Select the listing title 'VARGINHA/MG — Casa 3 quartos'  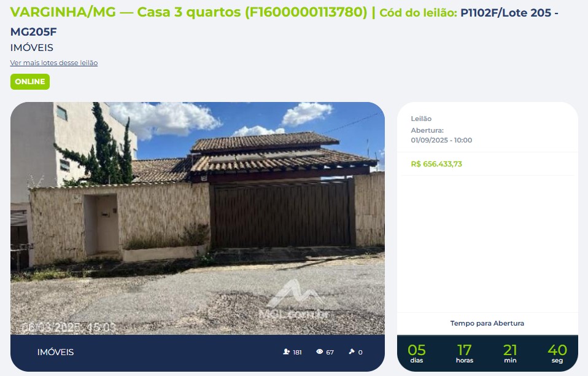pos(125,12)
